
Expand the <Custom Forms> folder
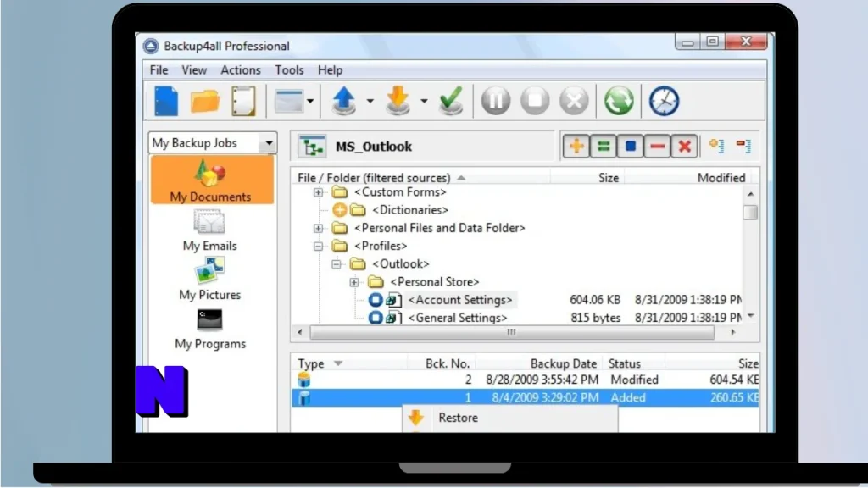319,192
